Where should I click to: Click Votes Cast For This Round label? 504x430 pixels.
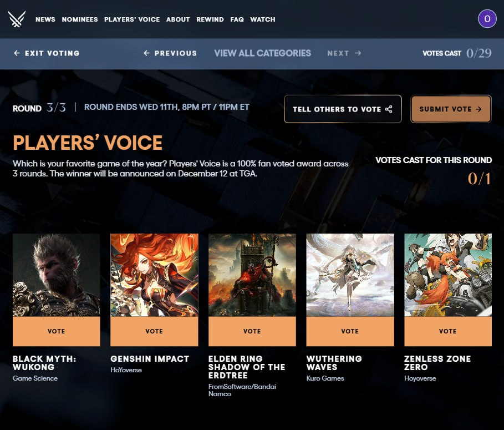click(x=434, y=160)
